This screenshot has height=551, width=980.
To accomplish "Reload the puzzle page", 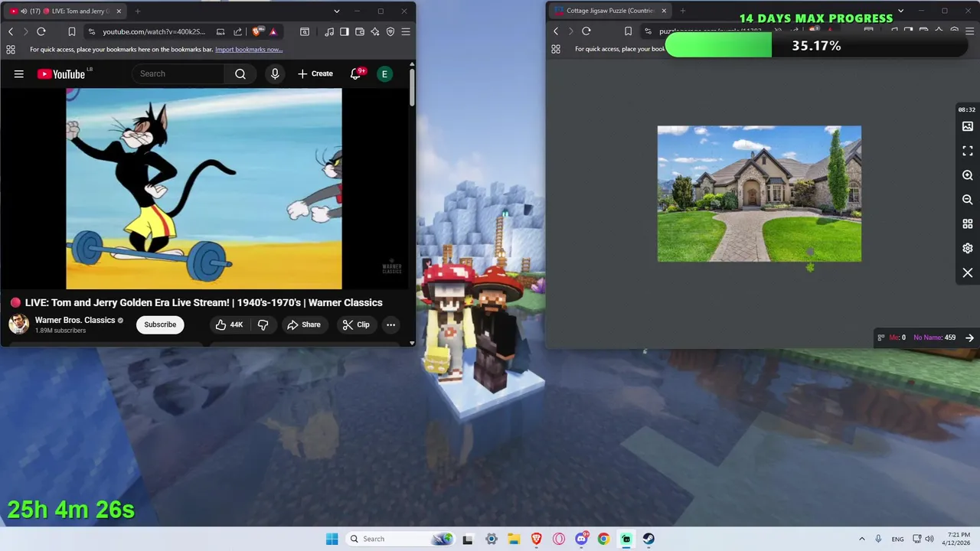I will click(x=586, y=31).
